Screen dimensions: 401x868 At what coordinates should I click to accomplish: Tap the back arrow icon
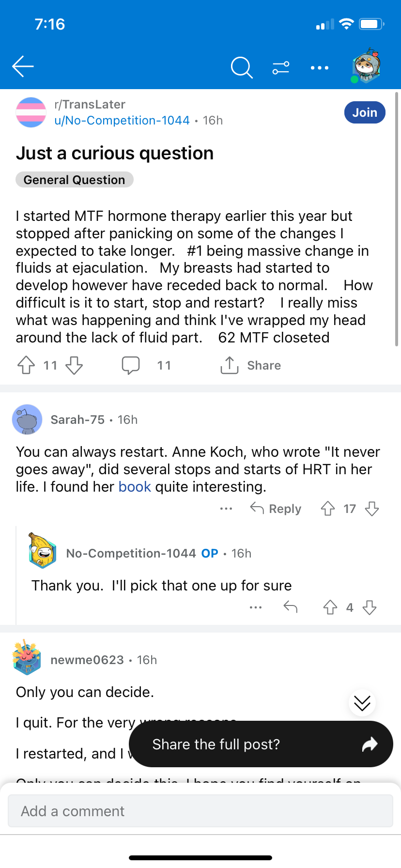(x=23, y=67)
